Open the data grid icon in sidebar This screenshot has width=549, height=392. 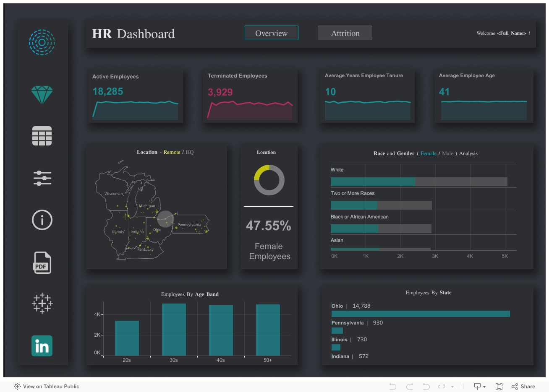click(x=42, y=136)
